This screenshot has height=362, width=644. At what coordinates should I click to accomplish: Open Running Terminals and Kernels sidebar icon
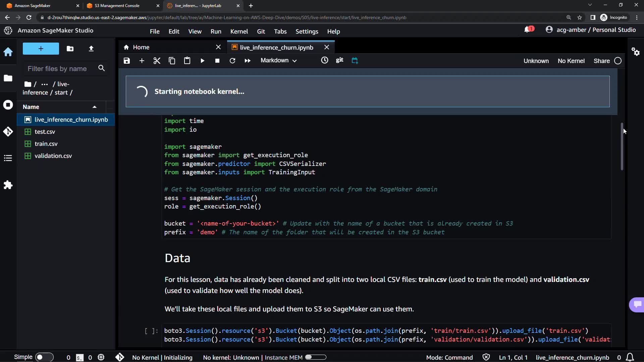8,105
